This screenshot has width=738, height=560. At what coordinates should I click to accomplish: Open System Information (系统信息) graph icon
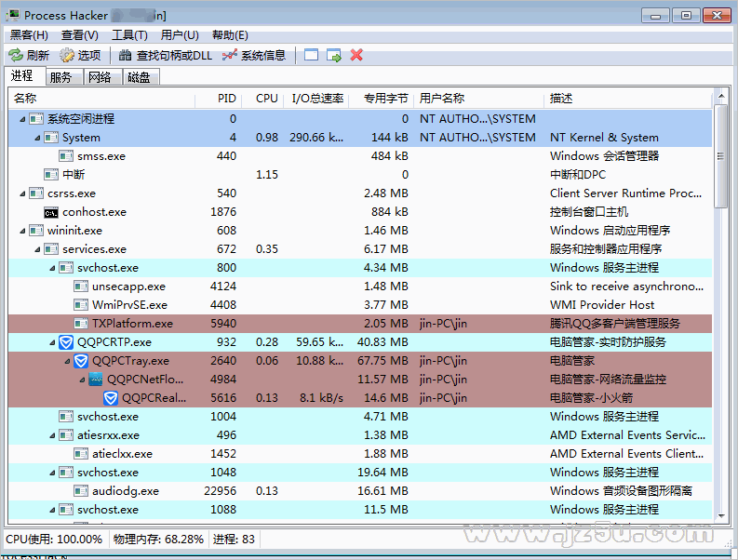pos(230,55)
